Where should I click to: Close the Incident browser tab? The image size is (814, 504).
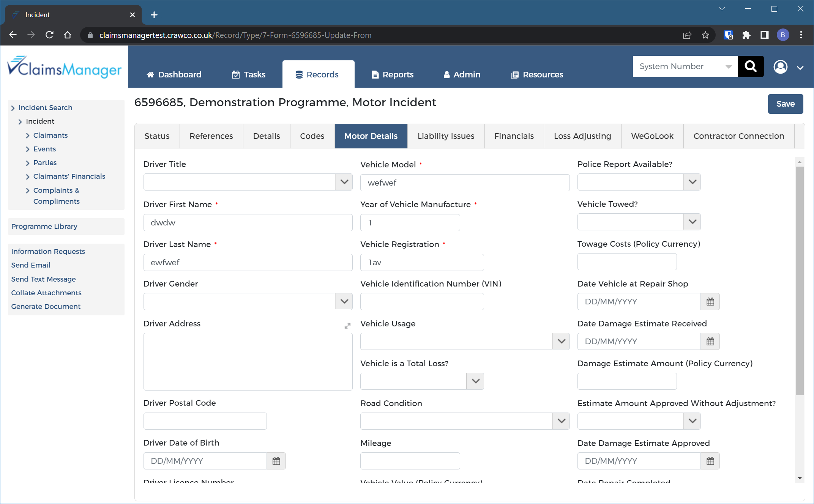pyautogui.click(x=133, y=15)
